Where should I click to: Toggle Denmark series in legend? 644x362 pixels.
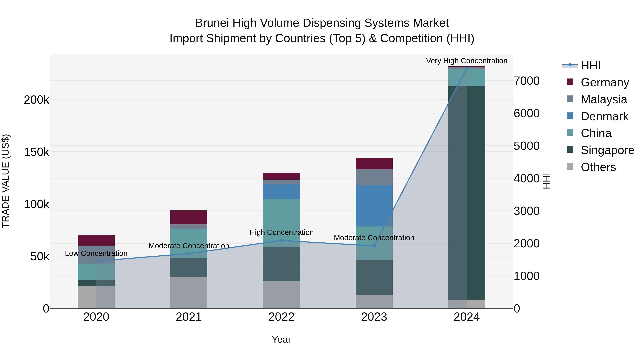pyautogui.click(x=597, y=116)
